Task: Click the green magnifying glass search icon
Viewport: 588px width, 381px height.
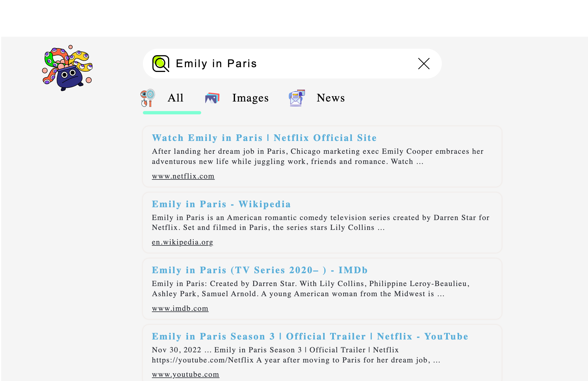Action: (x=161, y=64)
